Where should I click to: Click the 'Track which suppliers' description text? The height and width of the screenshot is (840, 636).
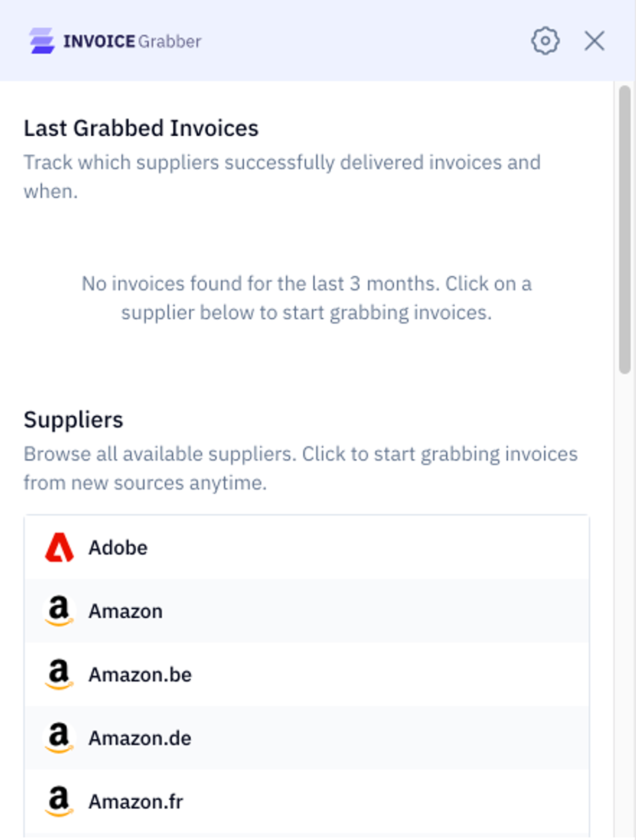tap(282, 177)
